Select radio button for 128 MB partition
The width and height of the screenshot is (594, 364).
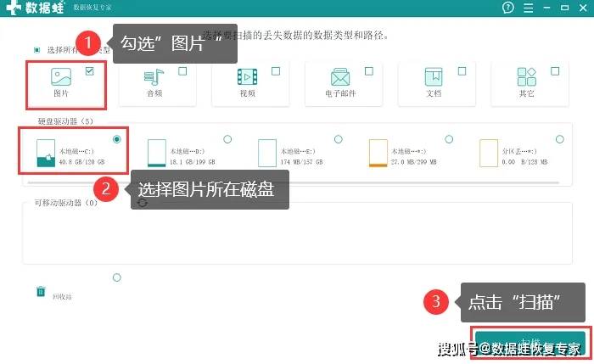[x=559, y=139]
